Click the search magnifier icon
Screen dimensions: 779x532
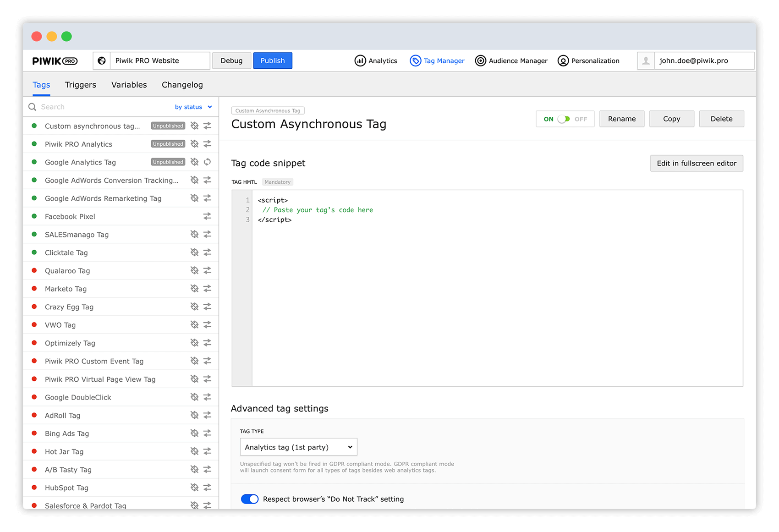pos(32,106)
